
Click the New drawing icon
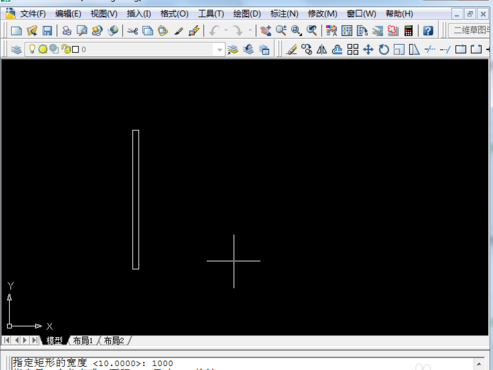tap(16, 31)
